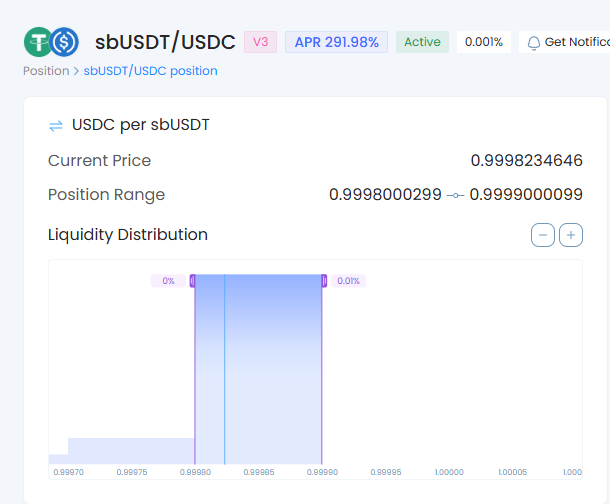610x504 pixels.
Task: Click the current price value 0.9998234646
Action: click(x=526, y=161)
